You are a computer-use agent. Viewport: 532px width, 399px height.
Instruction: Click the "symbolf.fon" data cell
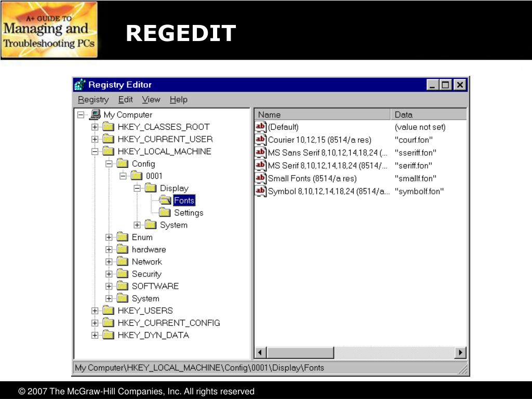click(419, 191)
